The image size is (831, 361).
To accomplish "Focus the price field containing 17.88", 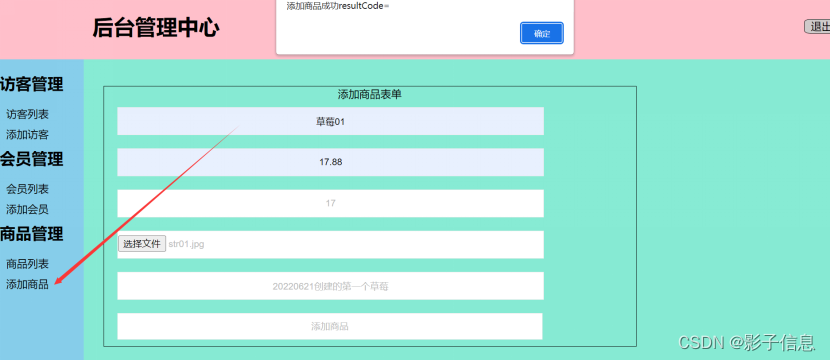I will click(331, 162).
